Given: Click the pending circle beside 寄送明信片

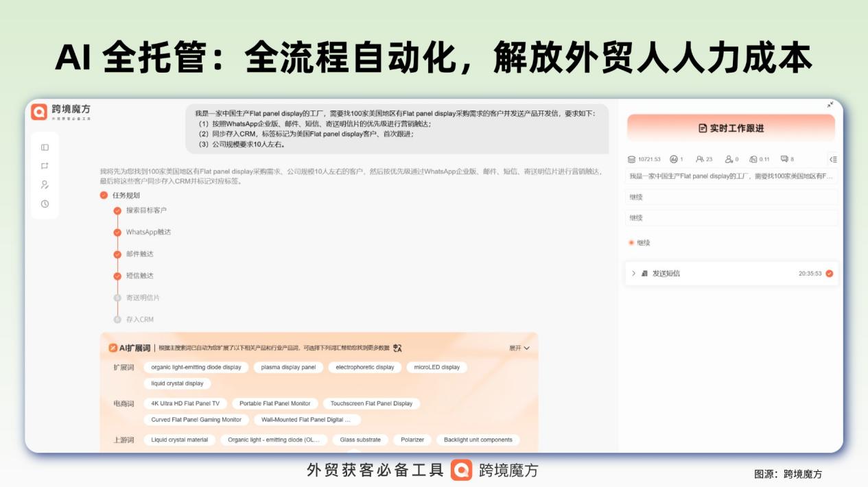Looking at the screenshot, I should [117, 298].
